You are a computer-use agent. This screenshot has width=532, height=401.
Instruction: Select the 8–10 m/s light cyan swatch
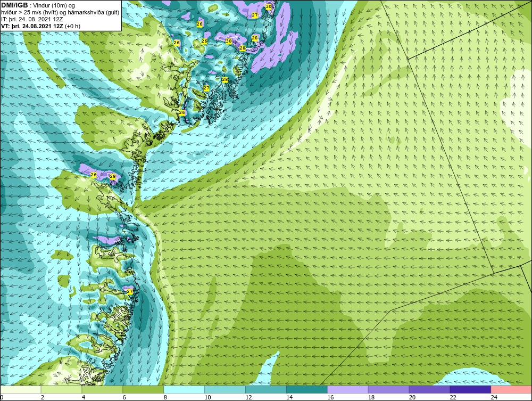pos(184,389)
